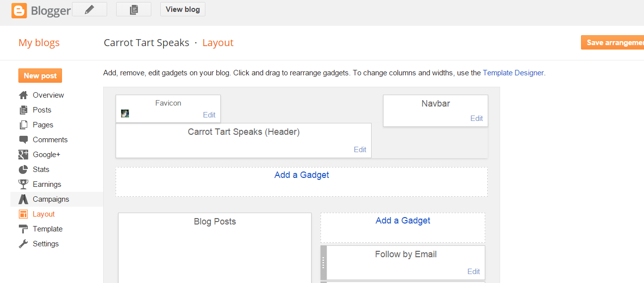Click the Comments speech bubble icon
Viewport: 644px width, 283px height.
(23, 140)
